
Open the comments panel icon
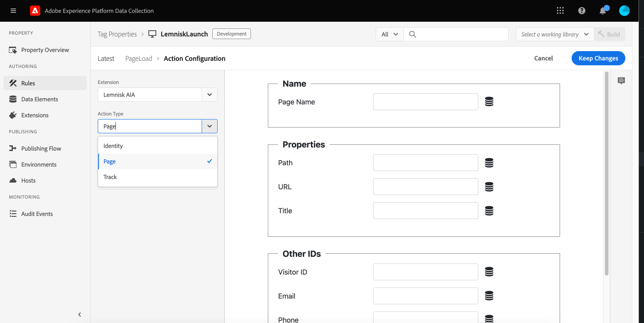[x=621, y=80]
